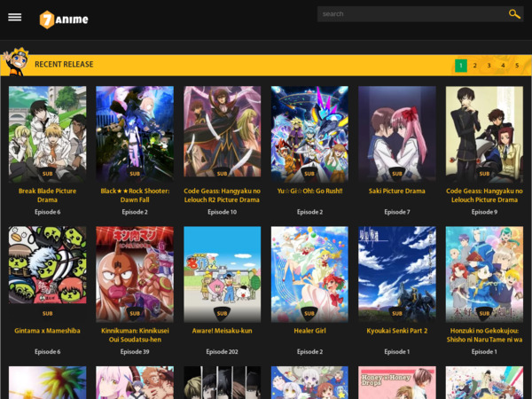Click SUB badge on Honzuki poster
This screenshot has height=399, width=532.
click(484, 313)
